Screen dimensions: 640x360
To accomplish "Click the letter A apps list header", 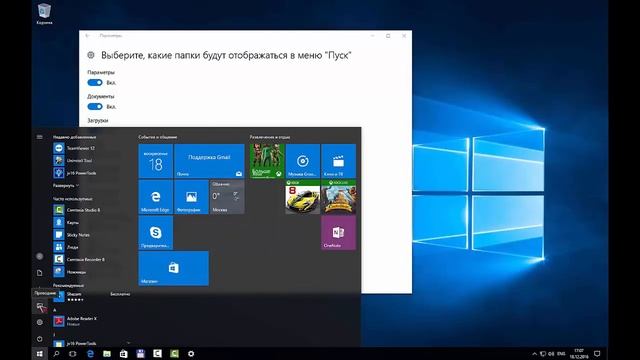I will pos(55,310).
